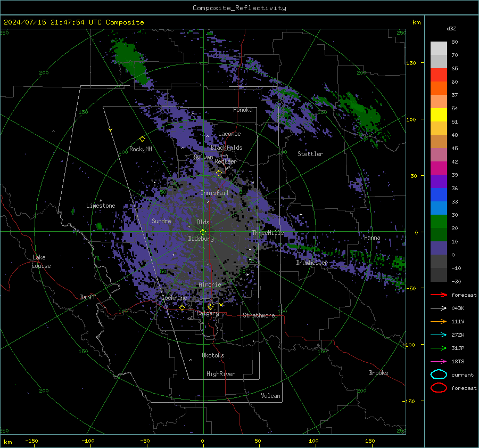Click the HighRiver town label
The width and height of the screenshot is (479, 448).
[221, 374]
